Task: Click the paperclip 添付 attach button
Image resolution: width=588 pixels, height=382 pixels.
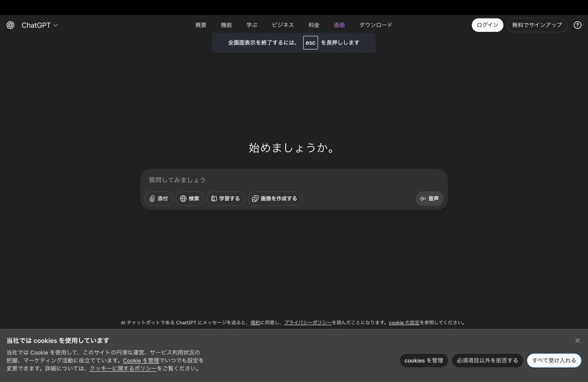Action: tap(159, 198)
